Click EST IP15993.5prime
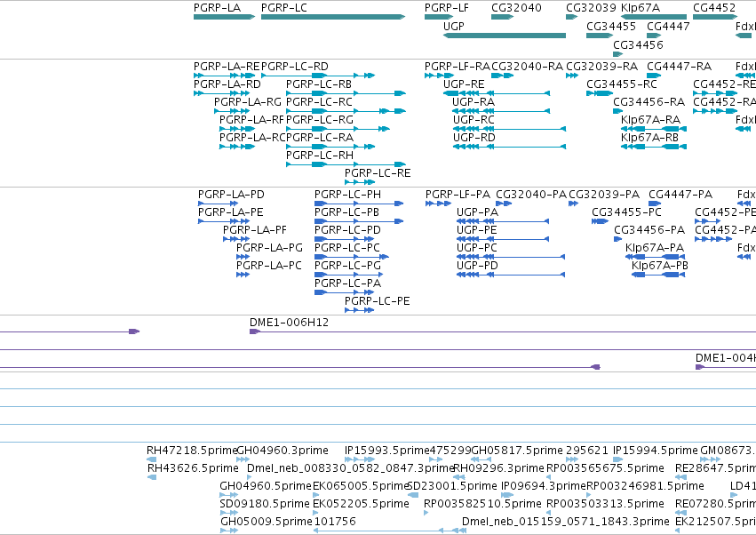Screen dimensions: 756x535 click(x=386, y=451)
